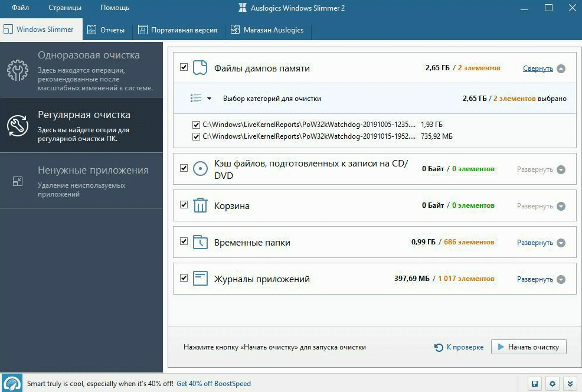Click the Временные папки folder-clock icon
Viewport: 582px width, 392px height.
[x=200, y=242]
